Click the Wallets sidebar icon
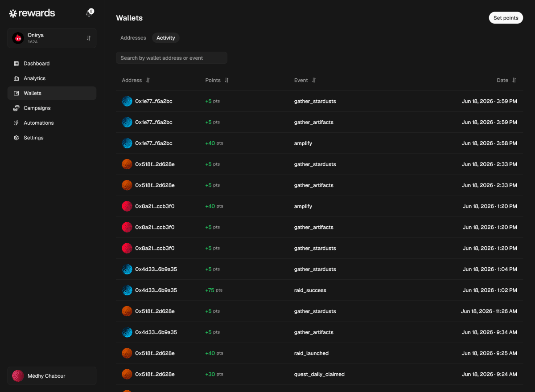 click(x=16, y=93)
